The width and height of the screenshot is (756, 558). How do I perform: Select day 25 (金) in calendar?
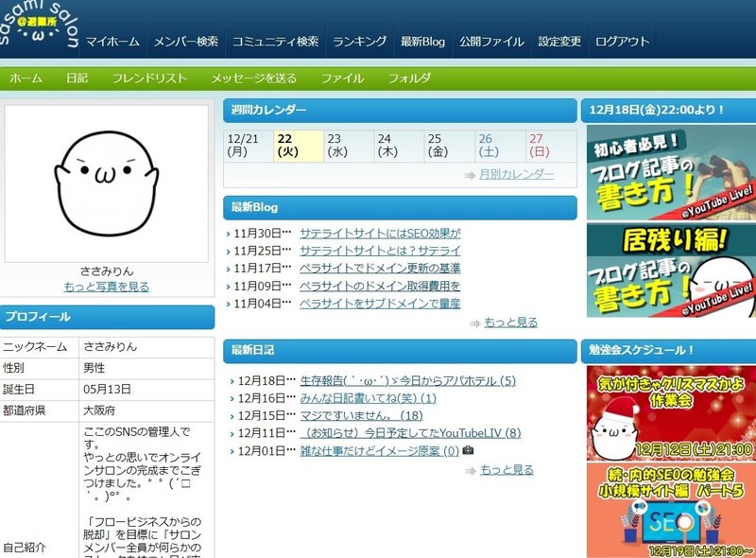pos(450,146)
